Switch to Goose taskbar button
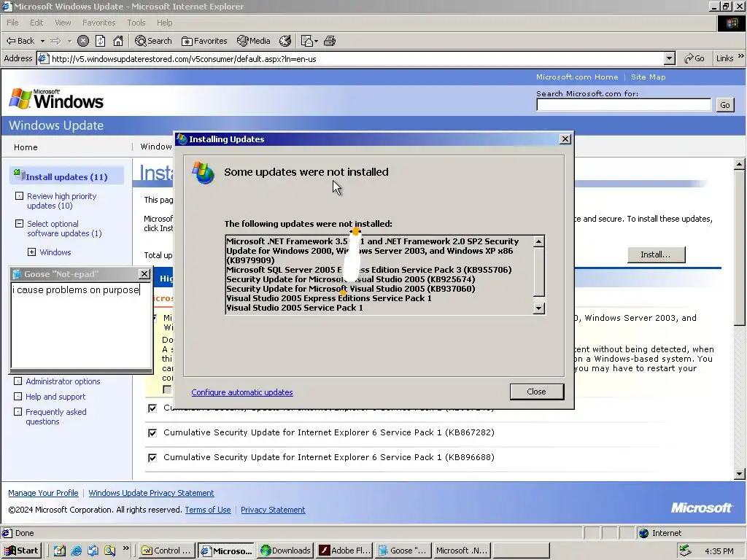The width and height of the screenshot is (747, 560). [x=403, y=551]
